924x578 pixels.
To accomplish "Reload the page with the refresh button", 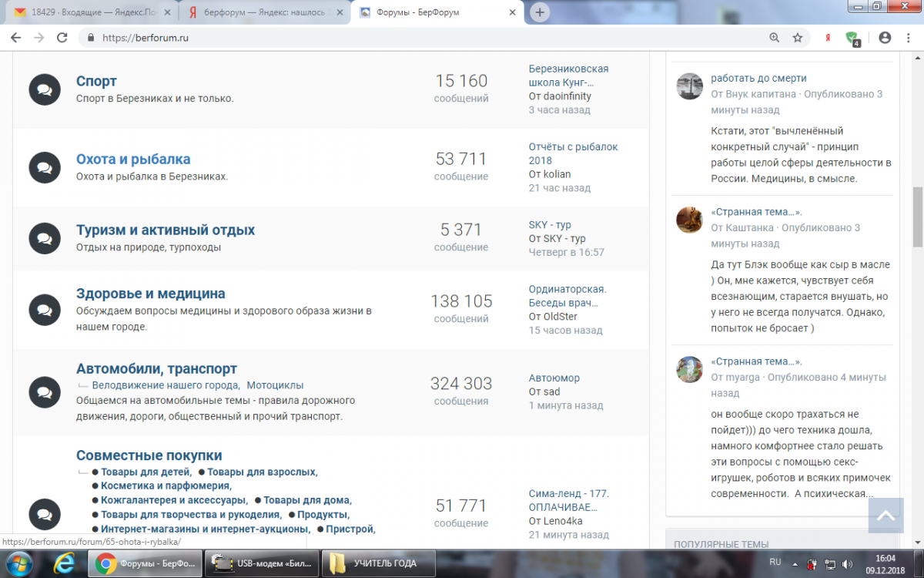I will (x=62, y=38).
